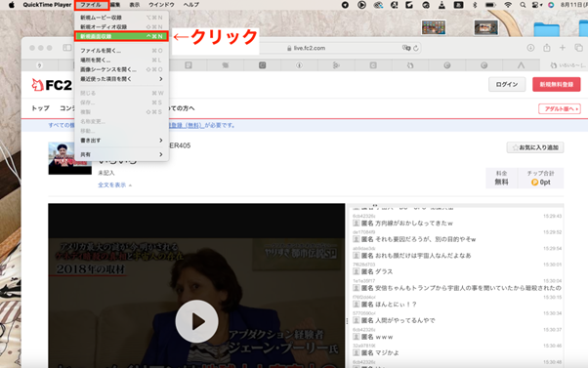Click the アダルト版へ button
This screenshot has width=588, height=368.
559,108
